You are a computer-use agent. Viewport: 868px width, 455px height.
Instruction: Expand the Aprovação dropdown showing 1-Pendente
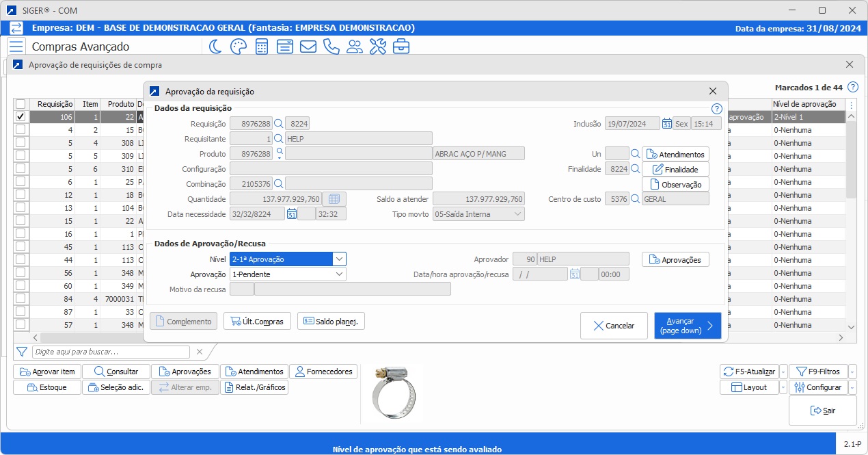tap(340, 274)
